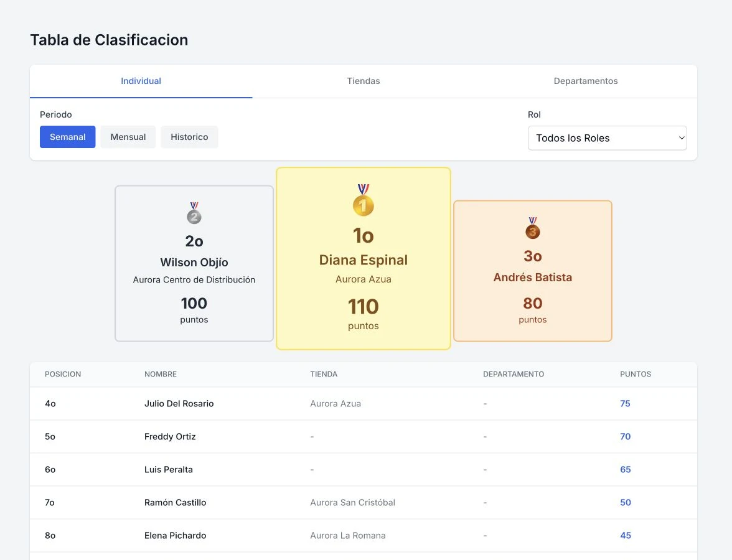Click the 45 points value
This screenshot has width=732, height=560.
click(626, 536)
